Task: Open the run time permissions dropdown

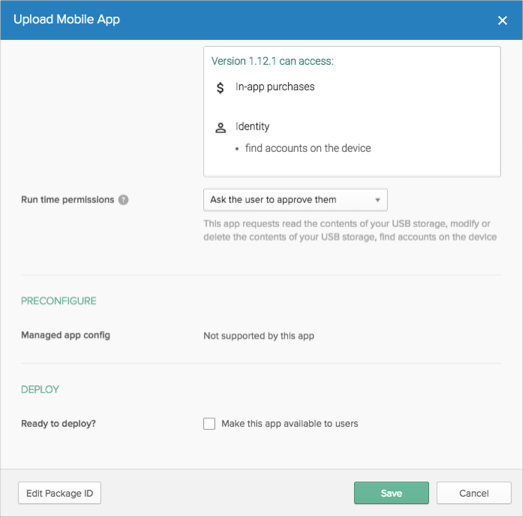Action: [x=295, y=200]
